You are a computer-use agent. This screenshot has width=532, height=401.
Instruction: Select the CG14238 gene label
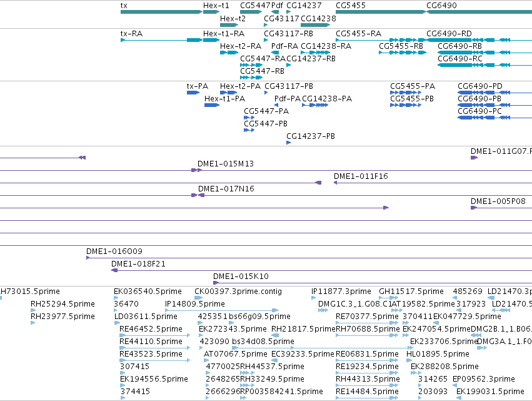coord(318,18)
